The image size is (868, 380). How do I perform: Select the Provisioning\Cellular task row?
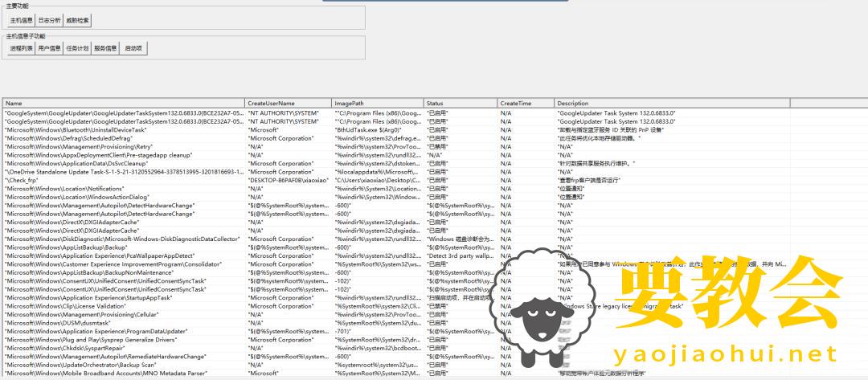(396, 314)
